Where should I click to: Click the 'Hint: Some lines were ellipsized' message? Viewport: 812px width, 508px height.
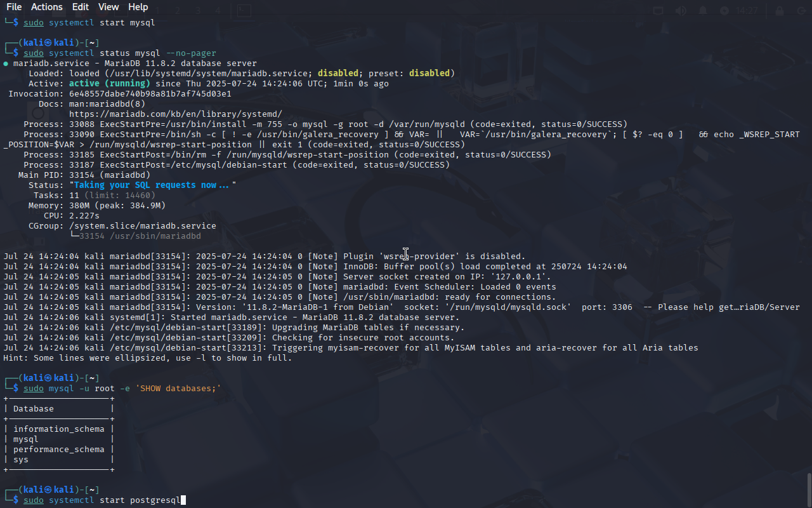pyautogui.click(x=148, y=358)
